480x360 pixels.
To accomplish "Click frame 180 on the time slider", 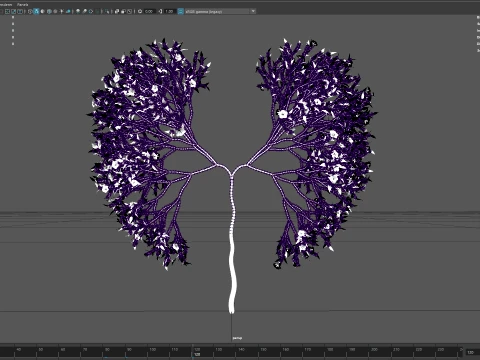I will coord(330,350).
